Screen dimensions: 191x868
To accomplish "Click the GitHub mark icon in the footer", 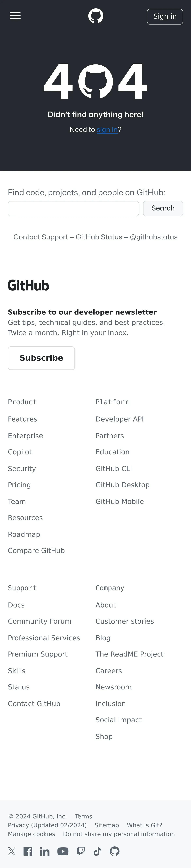I will [x=115, y=851].
